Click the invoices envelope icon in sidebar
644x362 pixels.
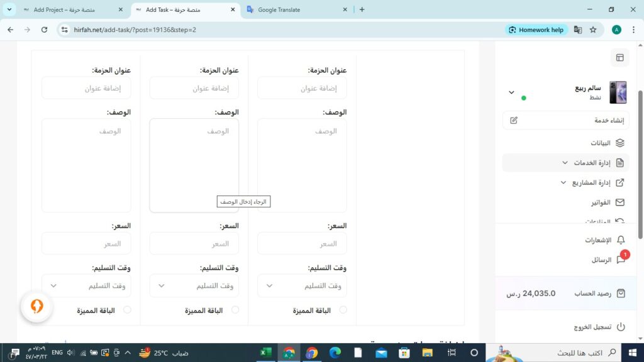click(620, 202)
